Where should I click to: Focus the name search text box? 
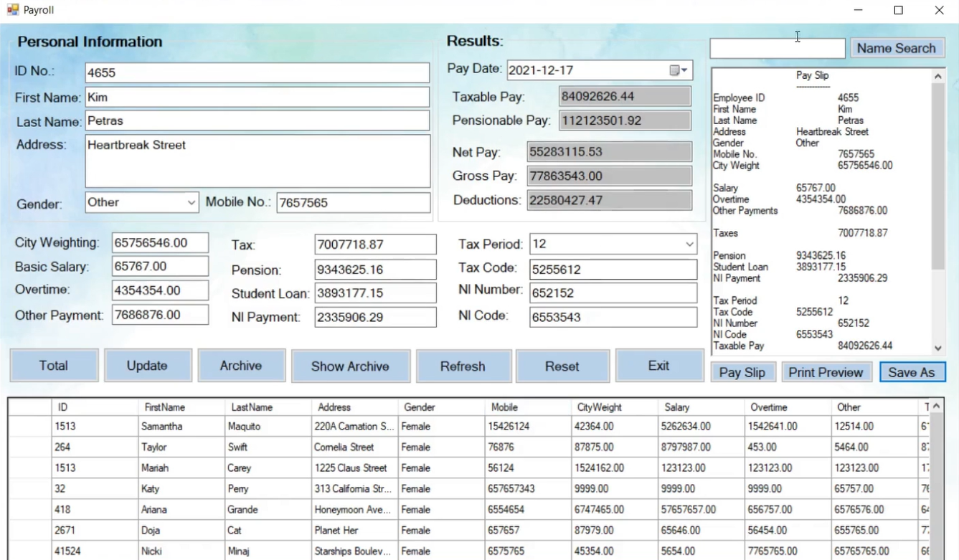777,49
